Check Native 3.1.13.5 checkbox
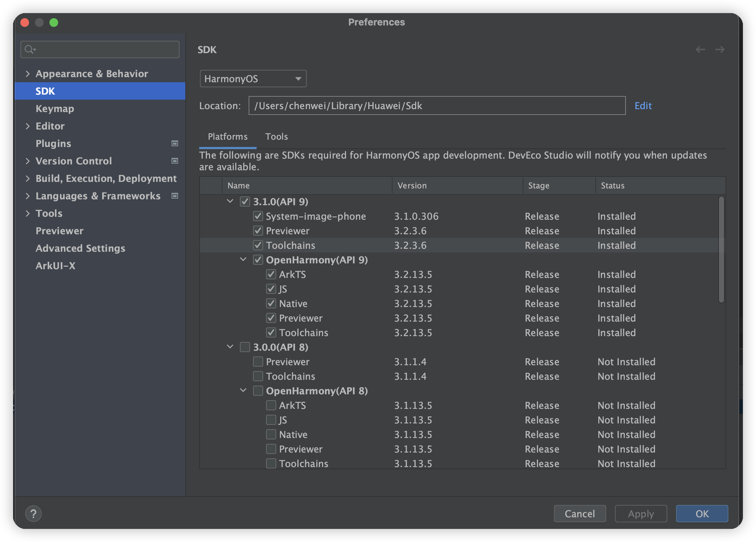 271,434
